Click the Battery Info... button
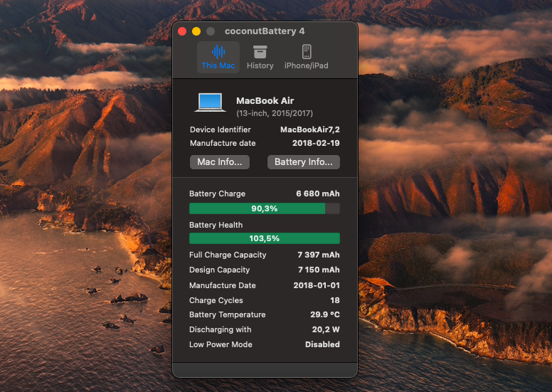Viewport: 552px width, 392px height. tap(304, 162)
